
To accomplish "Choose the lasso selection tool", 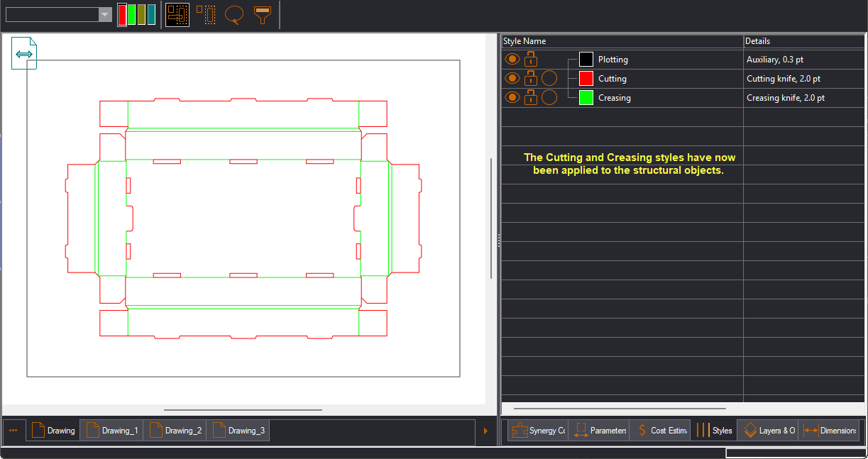I will point(235,15).
